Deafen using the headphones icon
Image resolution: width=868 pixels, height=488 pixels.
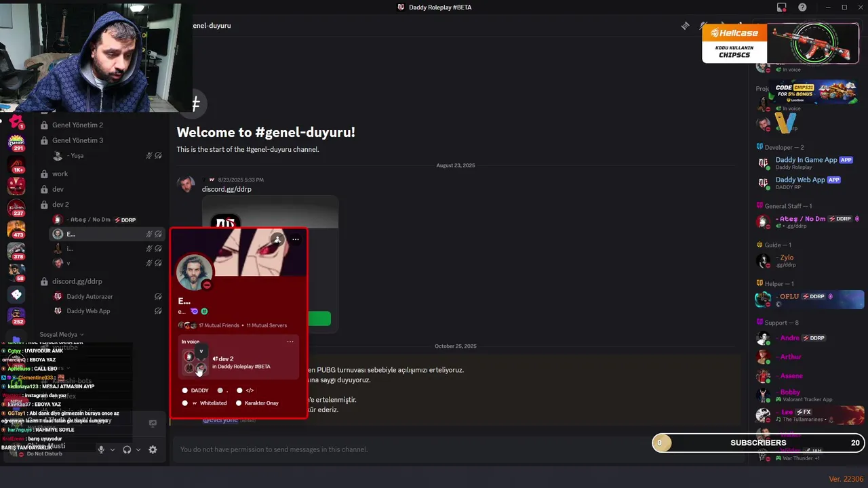[127, 449]
